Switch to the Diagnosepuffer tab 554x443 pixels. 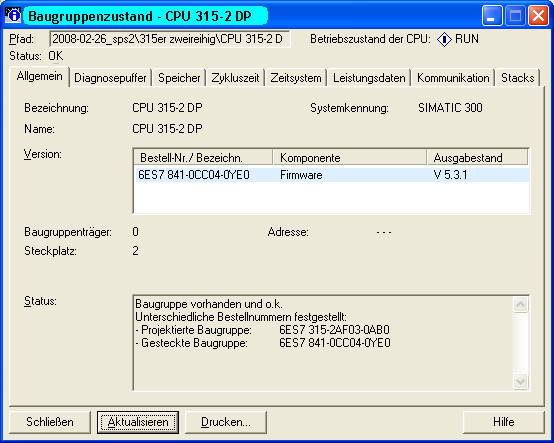110,78
